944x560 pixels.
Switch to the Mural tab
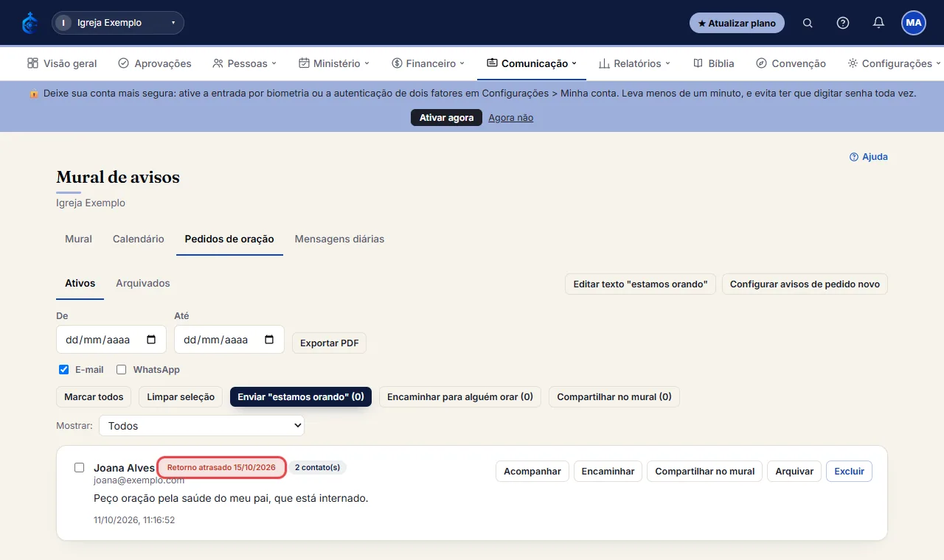coord(79,239)
